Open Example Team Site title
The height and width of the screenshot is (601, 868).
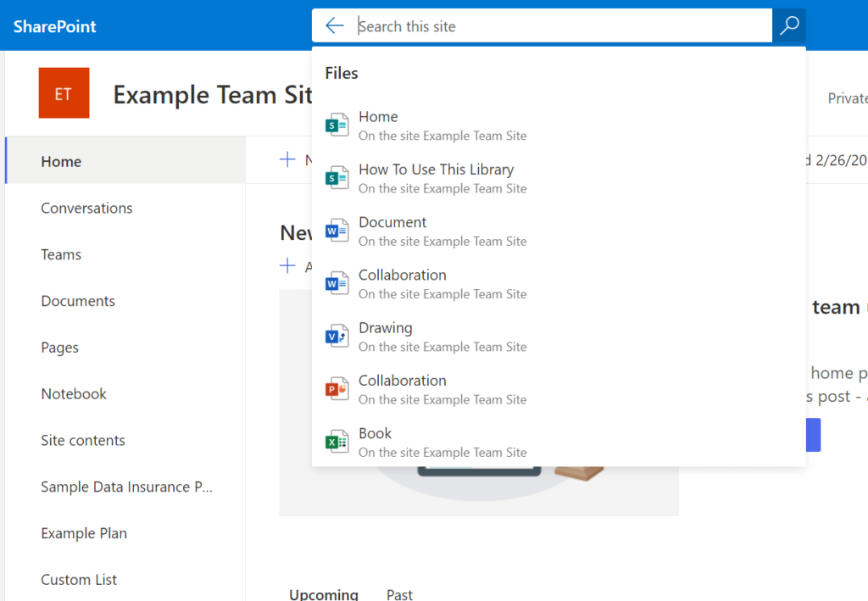point(213,95)
